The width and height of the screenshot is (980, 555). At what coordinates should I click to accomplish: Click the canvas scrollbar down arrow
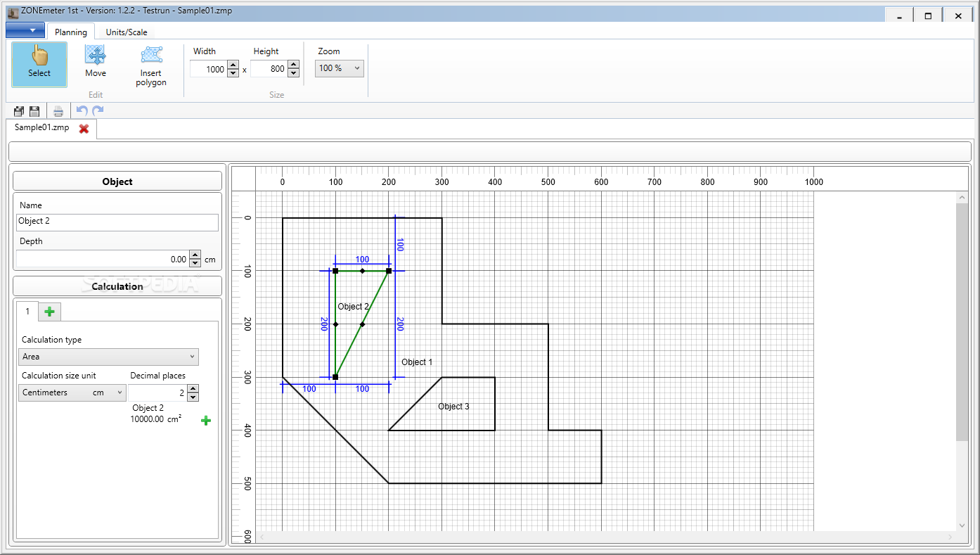962,525
